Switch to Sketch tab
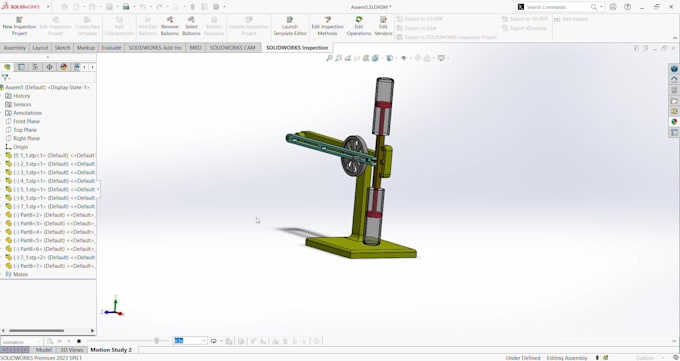The width and height of the screenshot is (680, 361). pos(62,48)
